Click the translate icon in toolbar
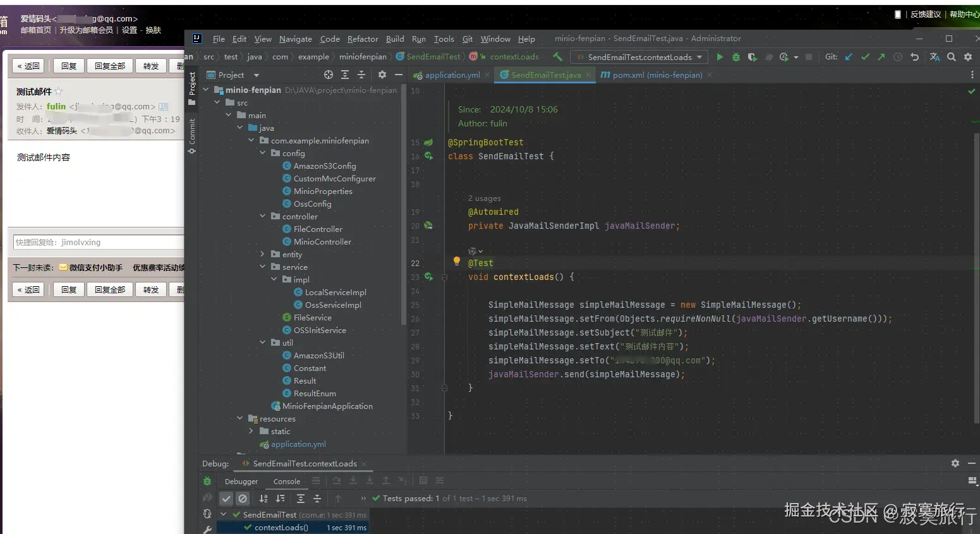 [935, 57]
